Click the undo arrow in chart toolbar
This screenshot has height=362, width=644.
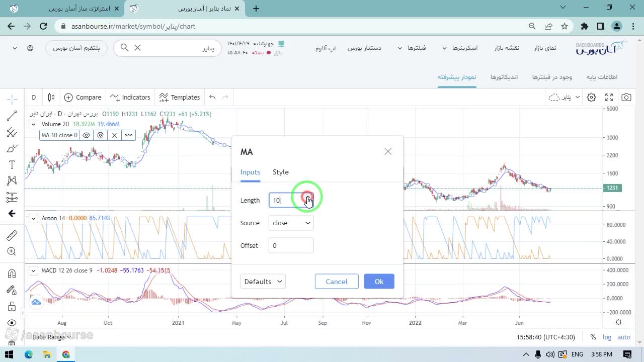click(x=212, y=97)
